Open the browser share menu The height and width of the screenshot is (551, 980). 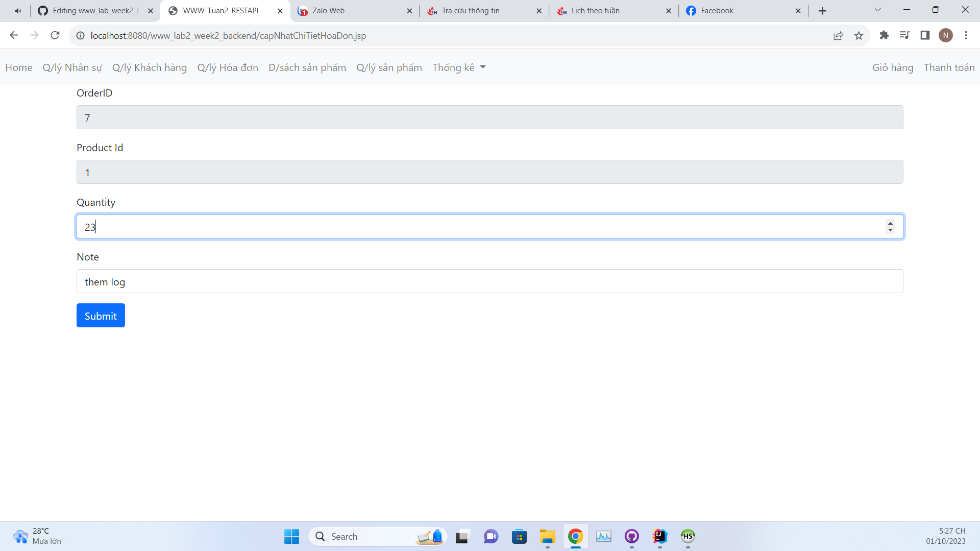[839, 35]
